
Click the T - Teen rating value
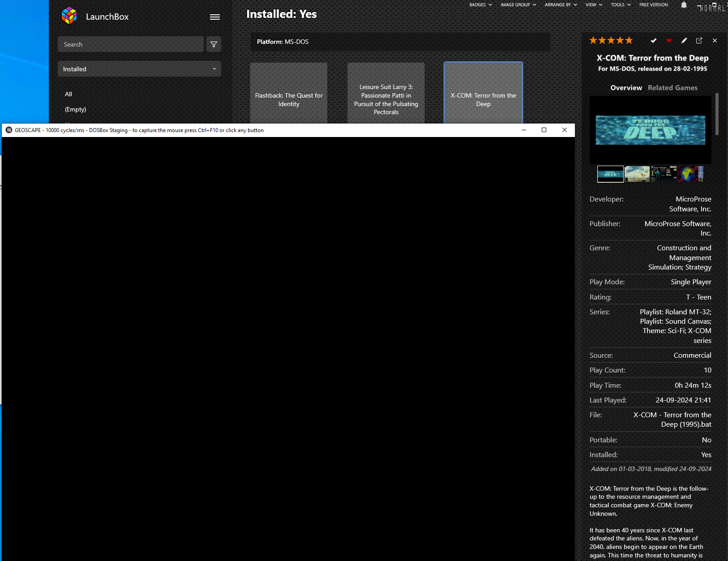click(698, 297)
